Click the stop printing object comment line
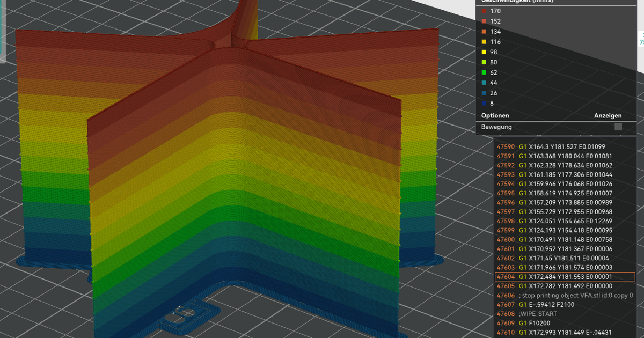Viewport: 644px width, 338px height. click(565, 296)
